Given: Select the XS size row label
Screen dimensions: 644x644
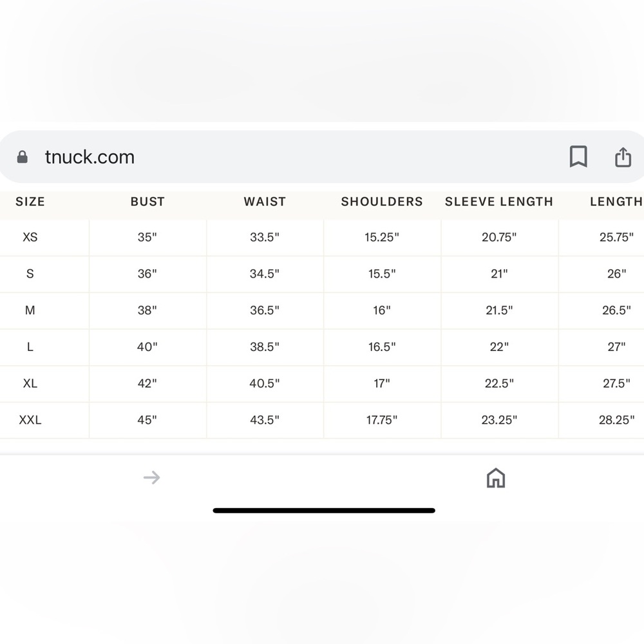Looking at the screenshot, I should [30, 238].
